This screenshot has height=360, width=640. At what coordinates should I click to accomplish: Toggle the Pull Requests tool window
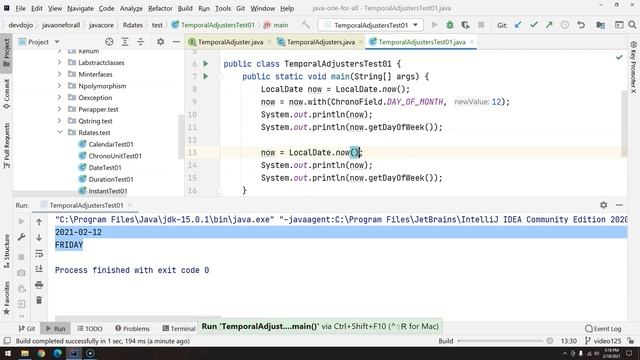tap(7, 145)
